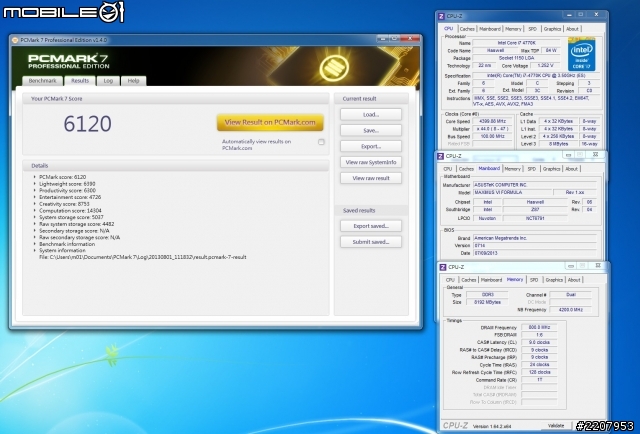Click the CPU-Z icon in the Mainboard window title bar
Viewport: 640px width, 434px height.
point(440,156)
